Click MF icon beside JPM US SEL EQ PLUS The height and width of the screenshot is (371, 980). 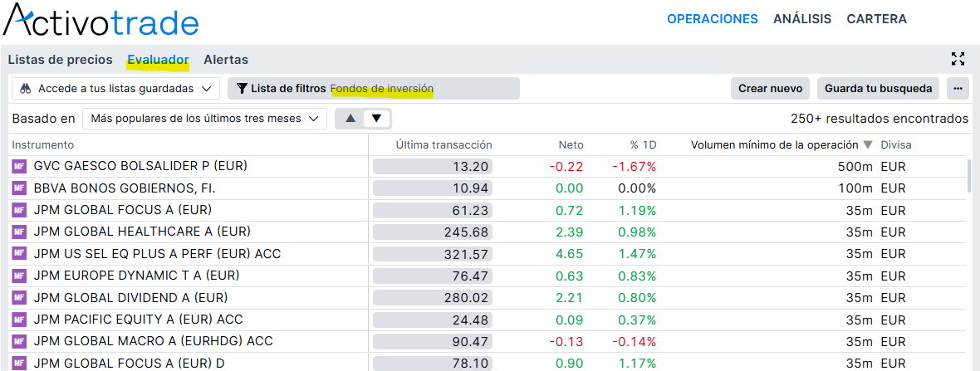(19, 254)
